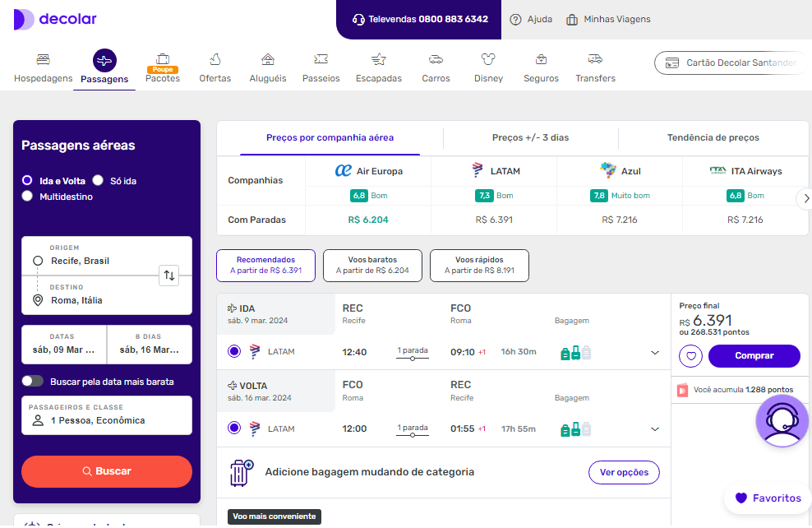
Task: Open the Hospedagens bed icon
Action: pos(44,59)
